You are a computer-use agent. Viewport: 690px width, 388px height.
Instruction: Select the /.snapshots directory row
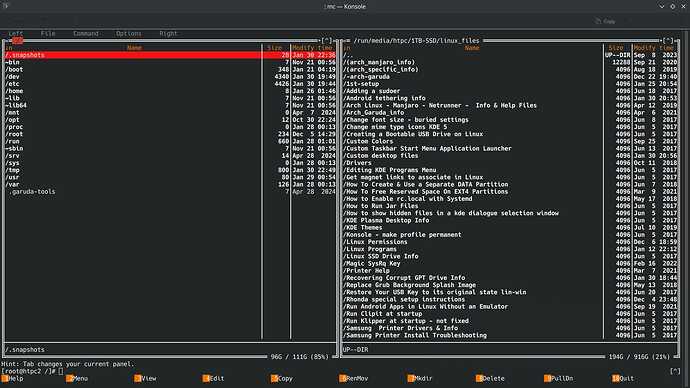click(x=170, y=55)
